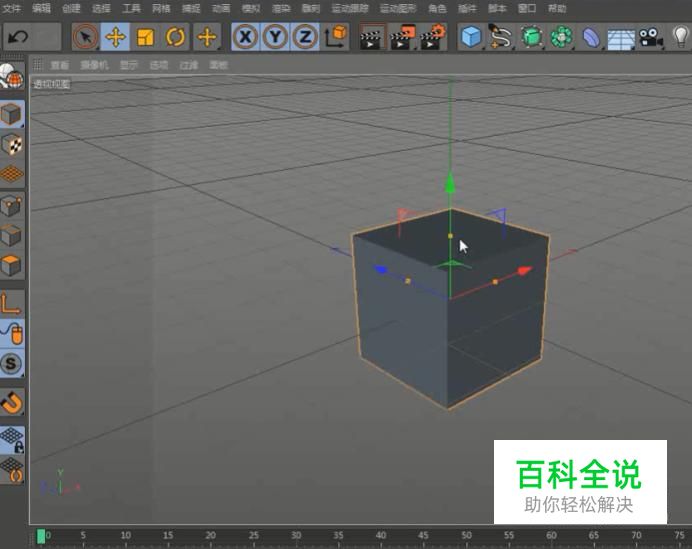The image size is (692, 549).
Task: Open the recently used tools plus icon
Action: [207, 37]
